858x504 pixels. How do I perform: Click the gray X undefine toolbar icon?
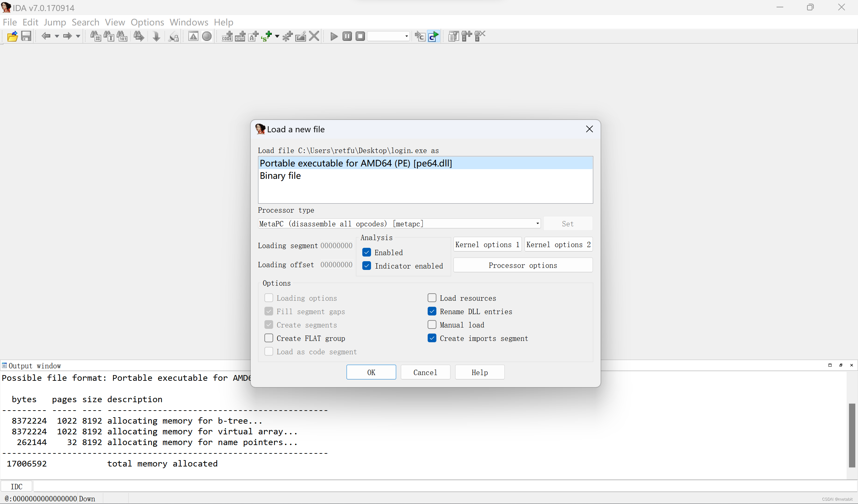pos(314,36)
